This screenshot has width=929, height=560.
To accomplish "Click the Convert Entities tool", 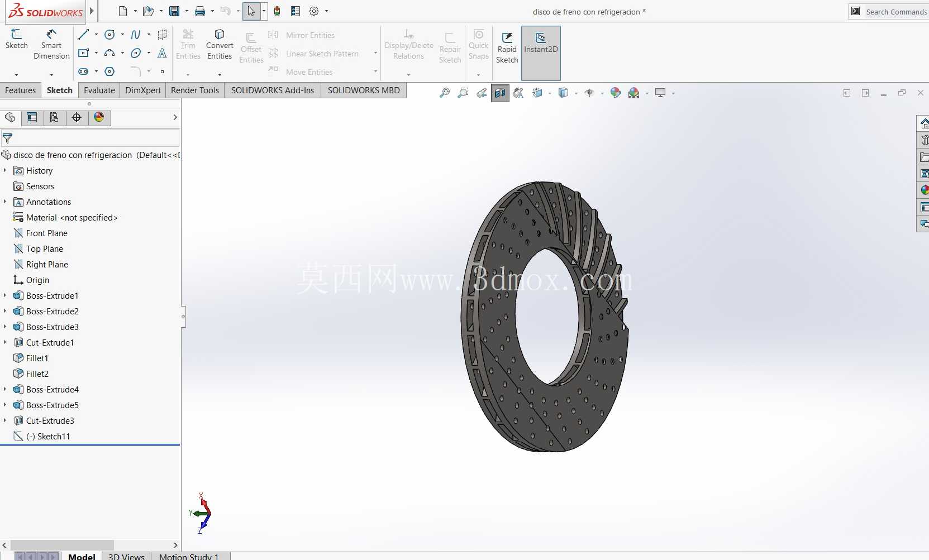I will click(220, 45).
